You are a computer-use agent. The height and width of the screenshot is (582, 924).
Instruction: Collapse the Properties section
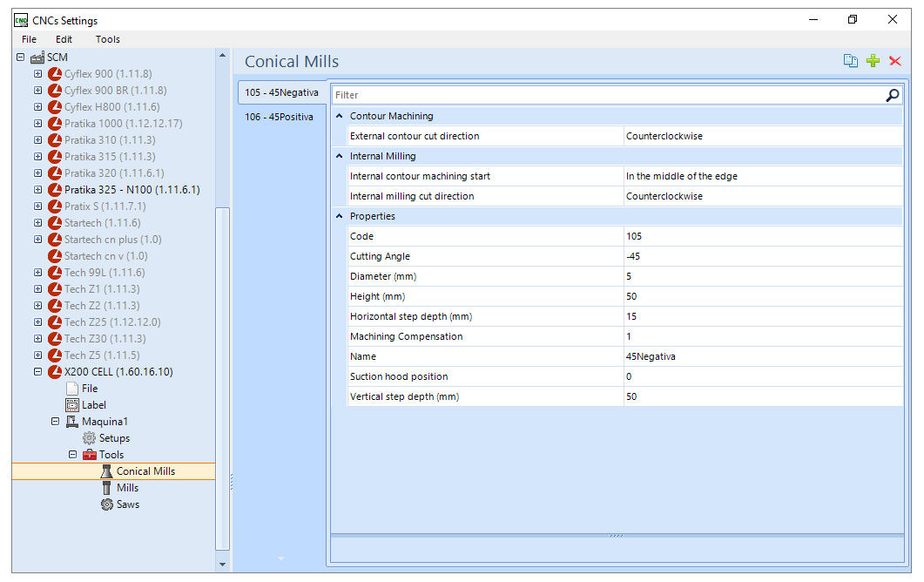point(340,216)
